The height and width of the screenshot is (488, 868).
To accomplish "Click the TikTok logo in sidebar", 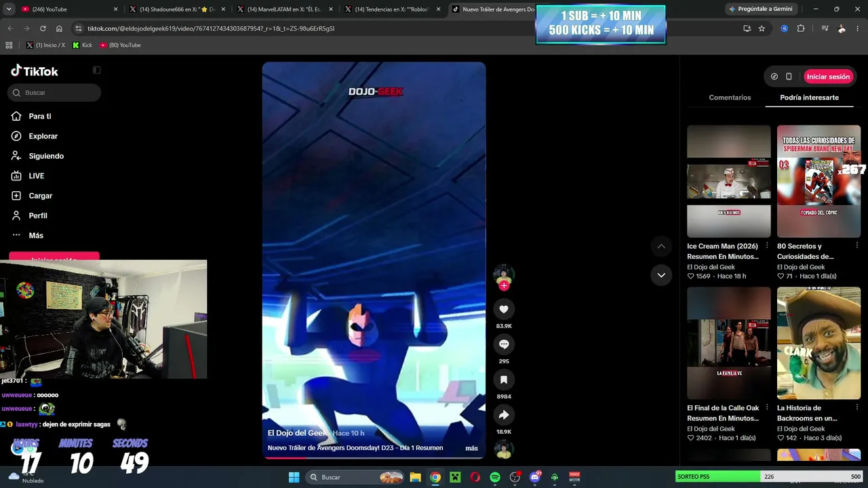I will click(x=35, y=71).
